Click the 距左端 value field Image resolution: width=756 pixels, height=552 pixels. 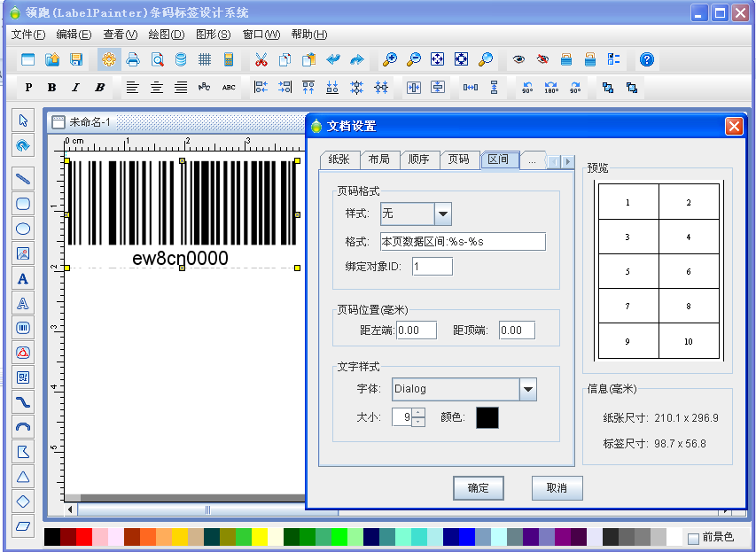click(x=417, y=330)
